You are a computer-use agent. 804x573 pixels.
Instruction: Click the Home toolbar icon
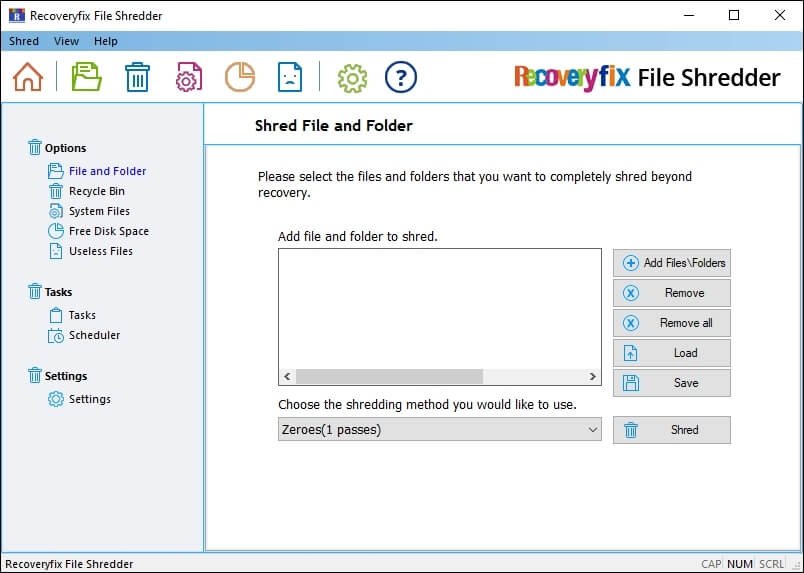coord(28,77)
